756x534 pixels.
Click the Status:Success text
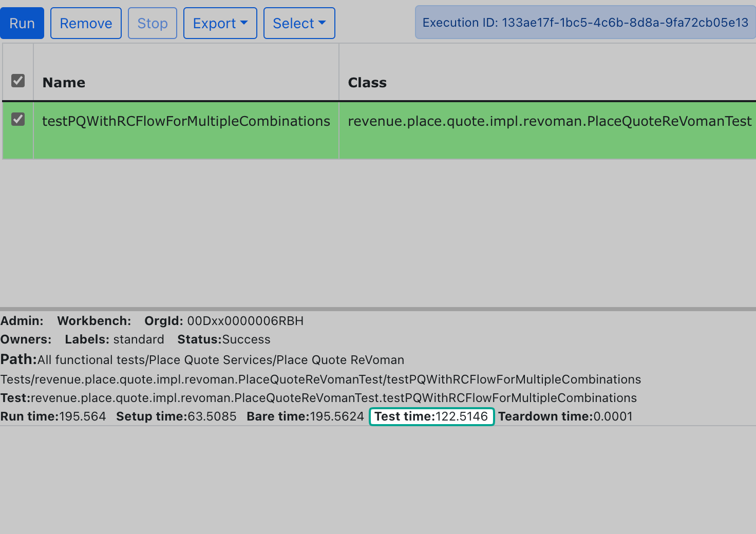pos(224,339)
